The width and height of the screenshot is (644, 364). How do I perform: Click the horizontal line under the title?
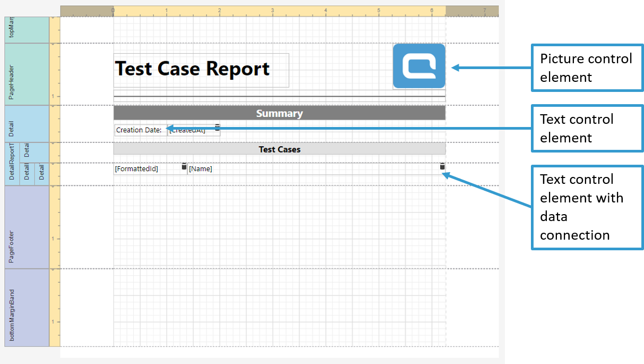pyautogui.click(x=279, y=96)
